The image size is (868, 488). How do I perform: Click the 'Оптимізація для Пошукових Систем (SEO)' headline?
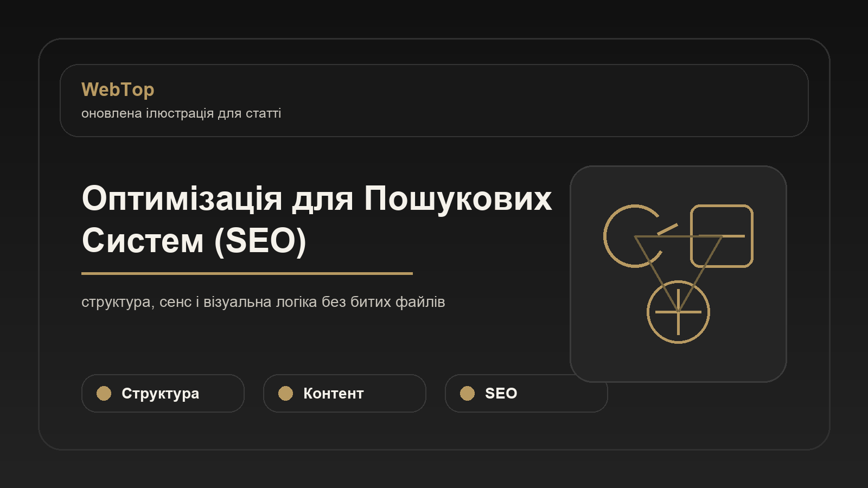coord(317,219)
